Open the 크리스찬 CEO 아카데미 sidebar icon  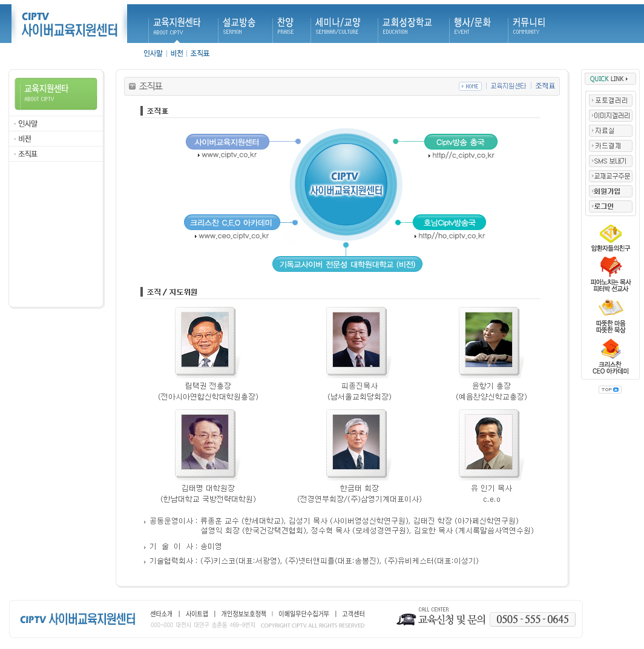pos(610,349)
